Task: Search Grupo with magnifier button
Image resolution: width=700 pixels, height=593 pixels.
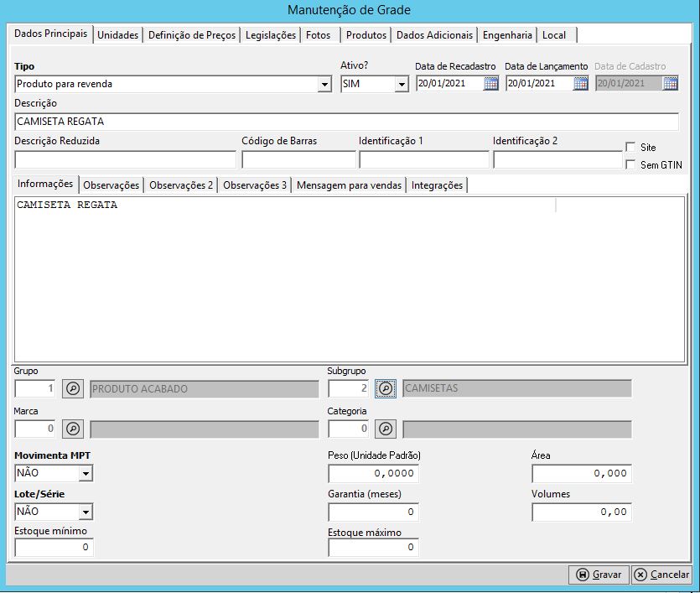Action: 73,388
